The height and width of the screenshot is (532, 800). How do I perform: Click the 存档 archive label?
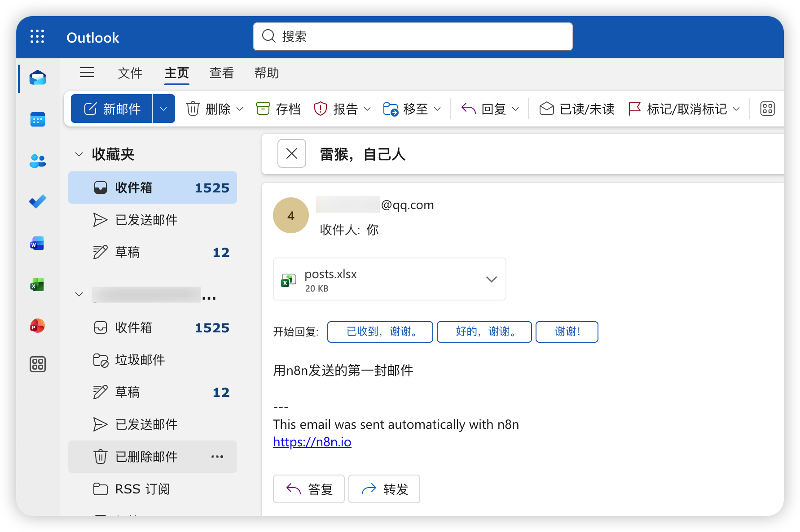tap(288, 109)
